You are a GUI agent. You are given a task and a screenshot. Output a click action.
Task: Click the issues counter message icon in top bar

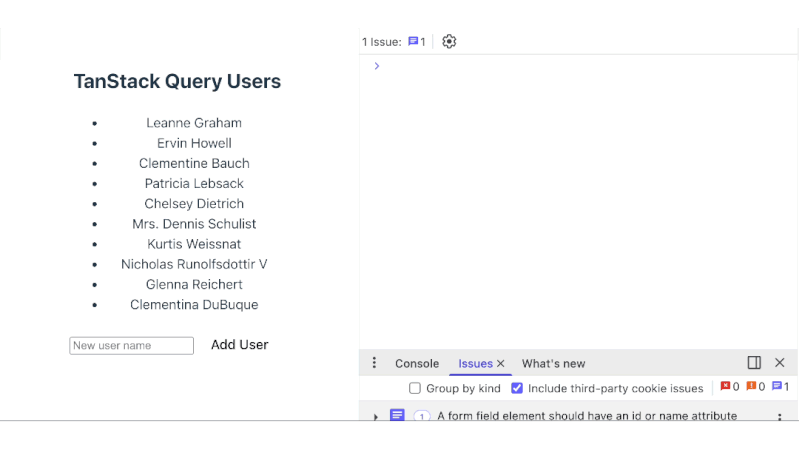(413, 42)
